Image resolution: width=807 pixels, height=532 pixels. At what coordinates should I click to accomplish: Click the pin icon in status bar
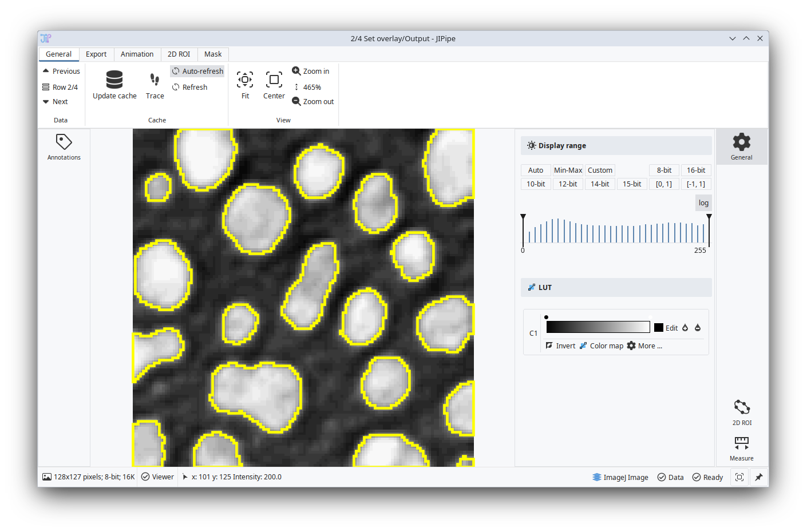759,477
